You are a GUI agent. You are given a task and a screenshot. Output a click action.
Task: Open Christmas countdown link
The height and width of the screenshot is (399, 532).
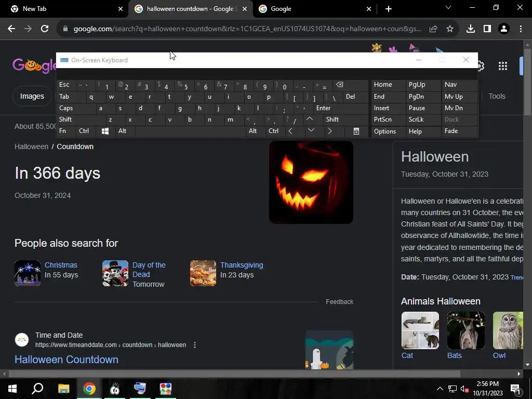tap(61, 265)
